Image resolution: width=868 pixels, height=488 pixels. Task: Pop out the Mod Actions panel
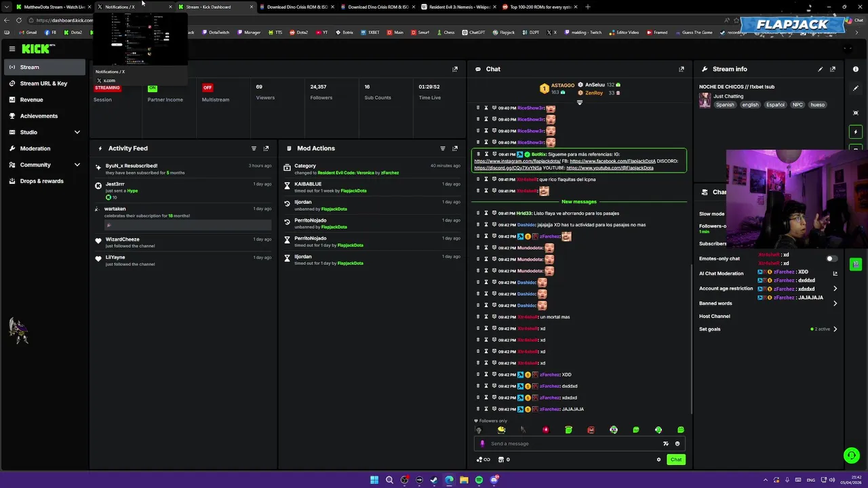(455, 148)
